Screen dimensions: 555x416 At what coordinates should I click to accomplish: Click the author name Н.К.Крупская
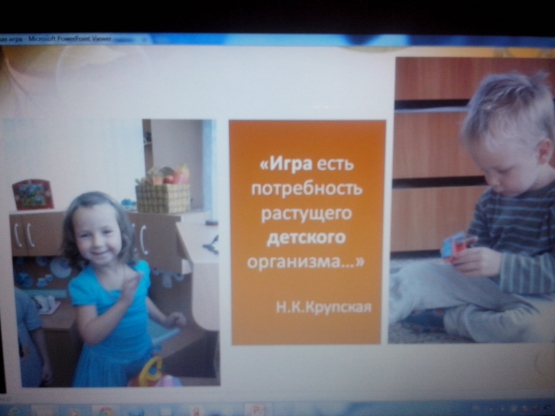pos(324,307)
